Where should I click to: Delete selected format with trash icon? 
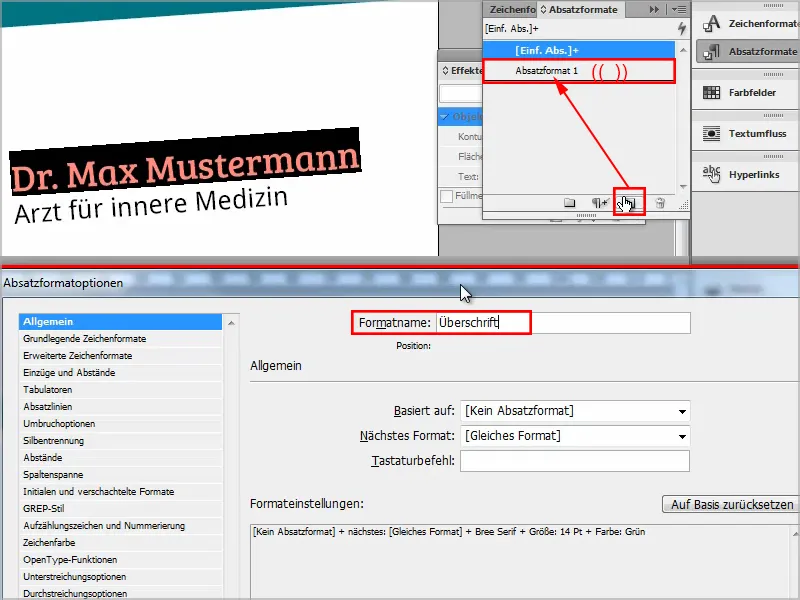pyautogui.click(x=660, y=203)
